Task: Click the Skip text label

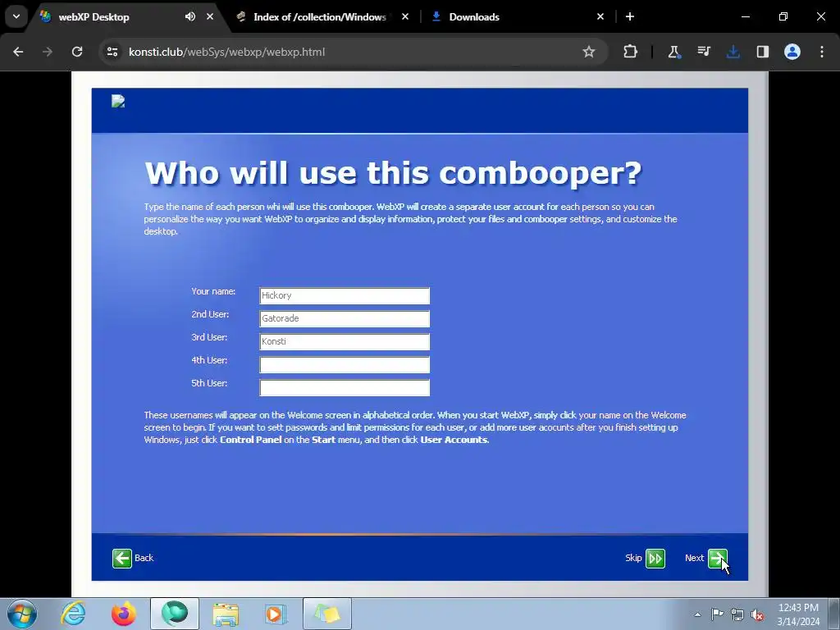Action: [633, 558]
